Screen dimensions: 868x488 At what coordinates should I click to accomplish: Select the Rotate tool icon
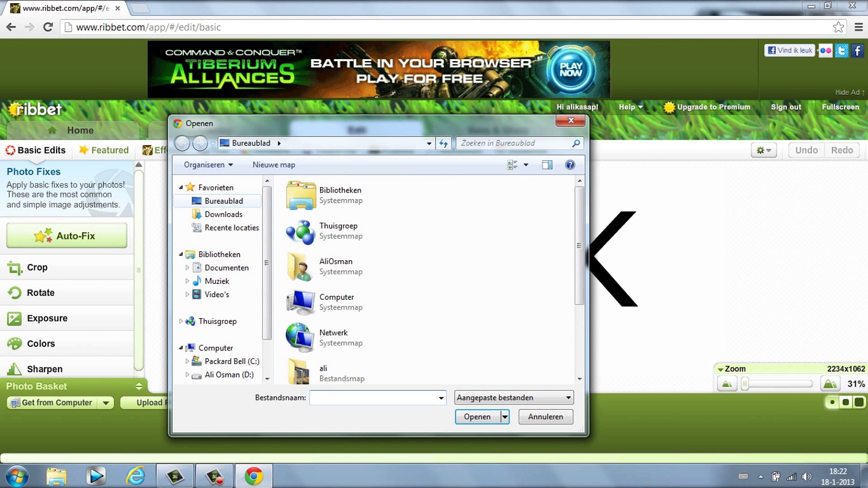14,293
